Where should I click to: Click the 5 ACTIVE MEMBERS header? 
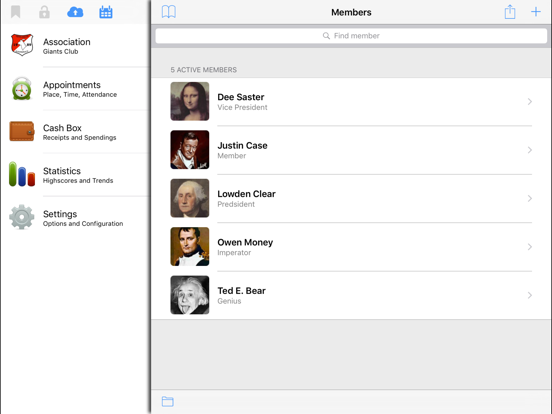click(203, 70)
